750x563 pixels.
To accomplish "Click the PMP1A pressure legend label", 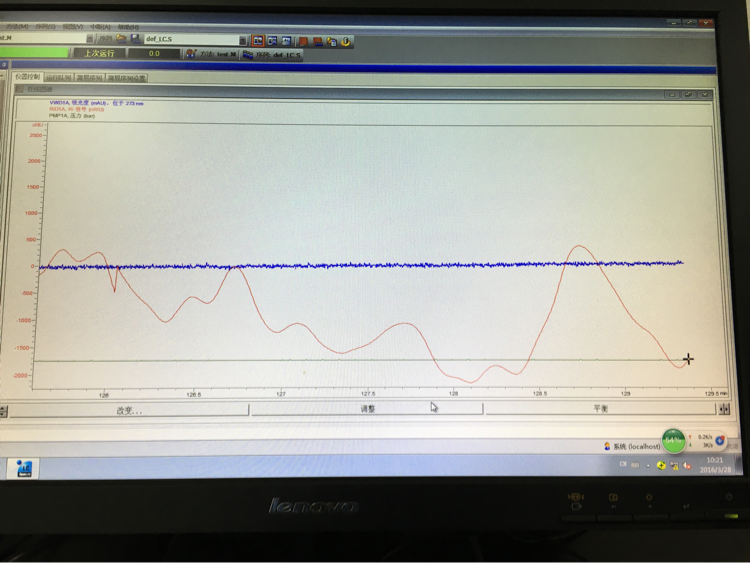I will [72, 115].
